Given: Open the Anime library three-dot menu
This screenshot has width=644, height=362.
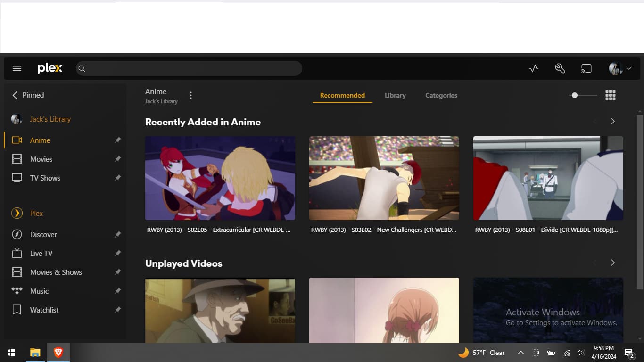Looking at the screenshot, I should [191, 95].
